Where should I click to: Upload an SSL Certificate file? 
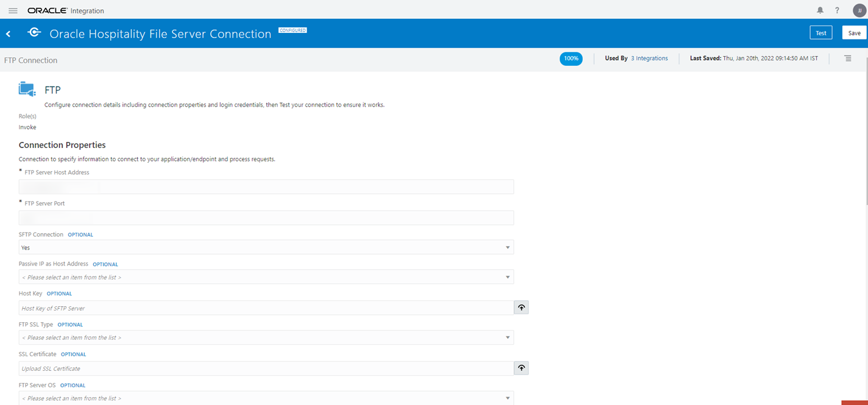[521, 368]
